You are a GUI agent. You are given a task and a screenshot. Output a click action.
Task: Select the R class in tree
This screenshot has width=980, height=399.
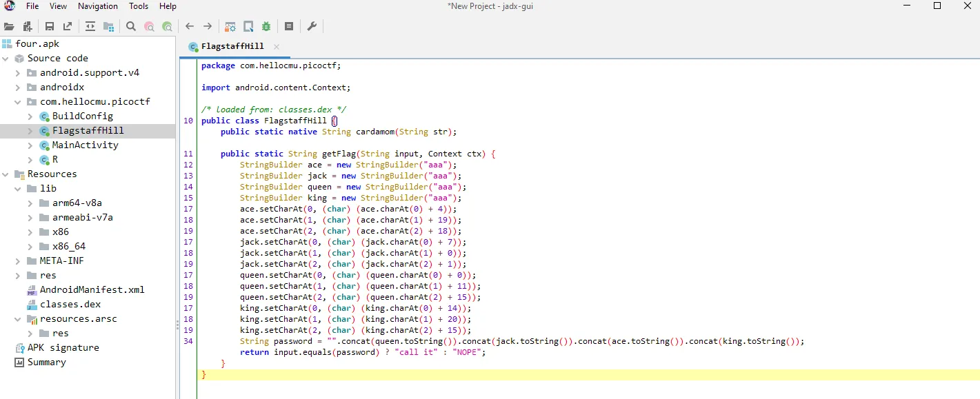point(55,159)
